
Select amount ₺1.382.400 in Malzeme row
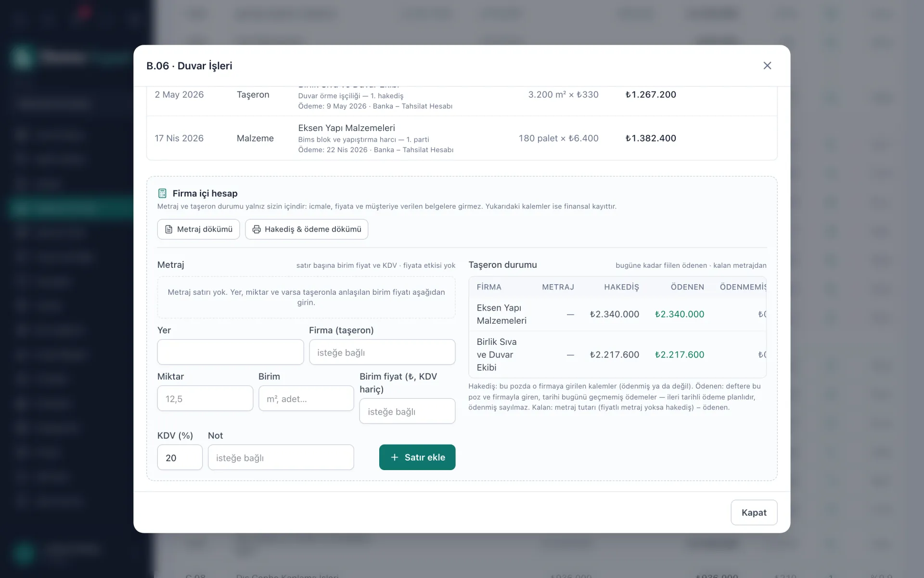[651, 138]
